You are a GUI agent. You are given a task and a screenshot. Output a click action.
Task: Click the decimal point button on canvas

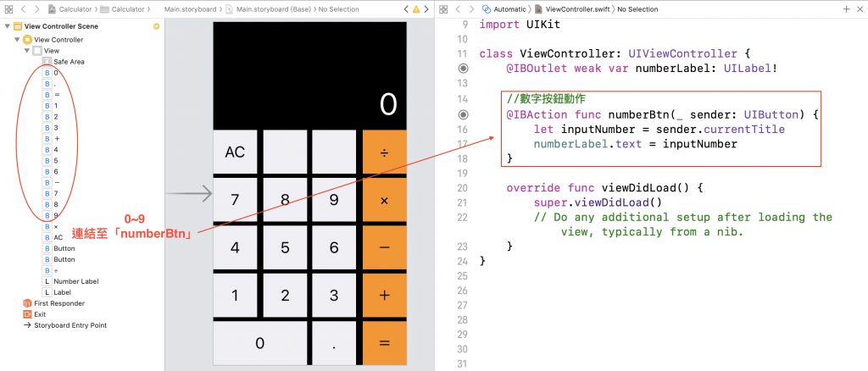[x=334, y=343]
